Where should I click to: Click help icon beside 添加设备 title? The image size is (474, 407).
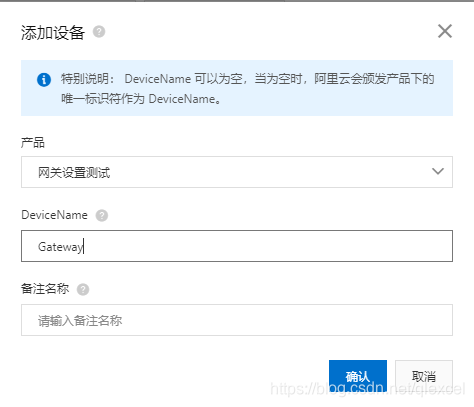point(99,32)
